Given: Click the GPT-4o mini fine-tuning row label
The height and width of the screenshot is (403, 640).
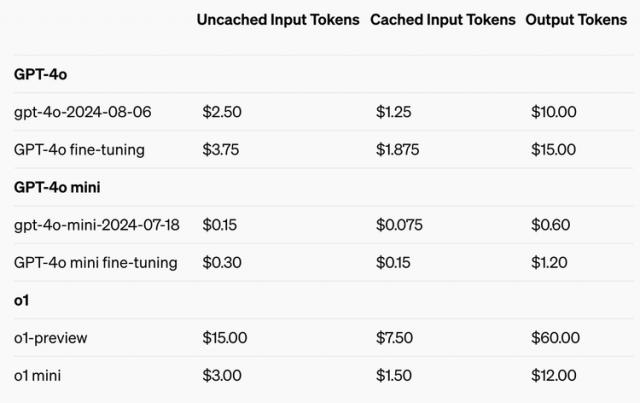Looking at the screenshot, I should [x=95, y=262].
